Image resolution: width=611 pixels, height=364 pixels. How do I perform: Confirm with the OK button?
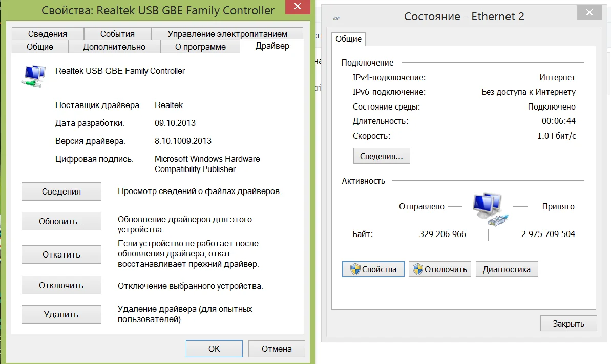point(214,349)
